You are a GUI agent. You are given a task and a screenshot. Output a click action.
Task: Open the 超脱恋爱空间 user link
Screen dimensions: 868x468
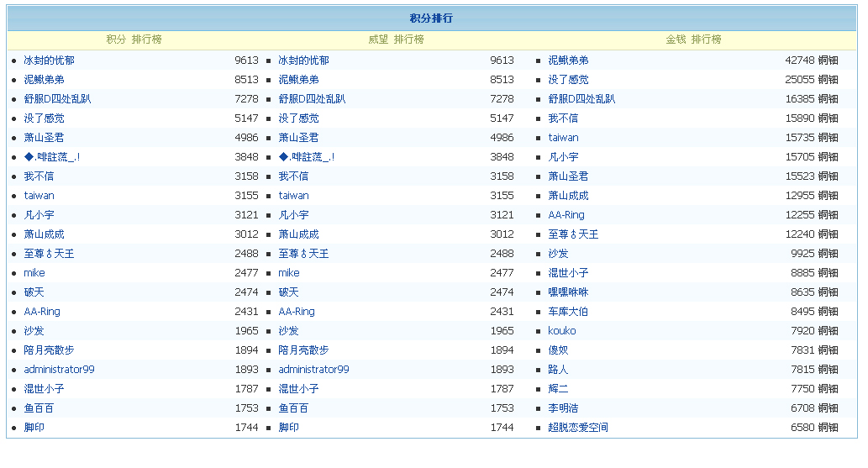(578, 428)
